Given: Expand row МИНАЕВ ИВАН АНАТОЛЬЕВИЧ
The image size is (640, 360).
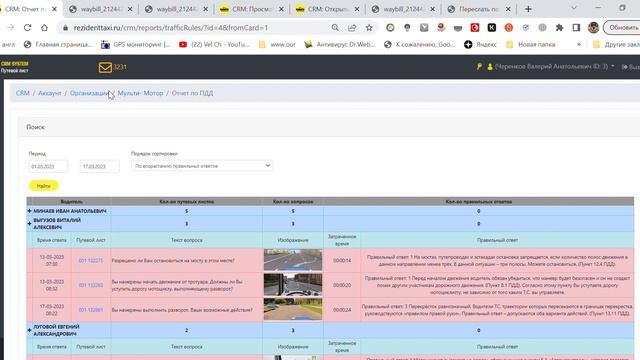Looking at the screenshot, I should point(29,211).
